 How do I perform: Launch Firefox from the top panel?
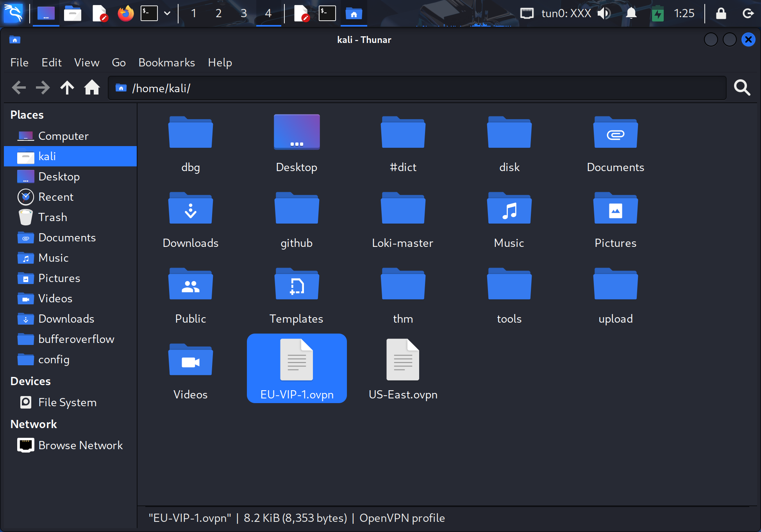(x=125, y=14)
